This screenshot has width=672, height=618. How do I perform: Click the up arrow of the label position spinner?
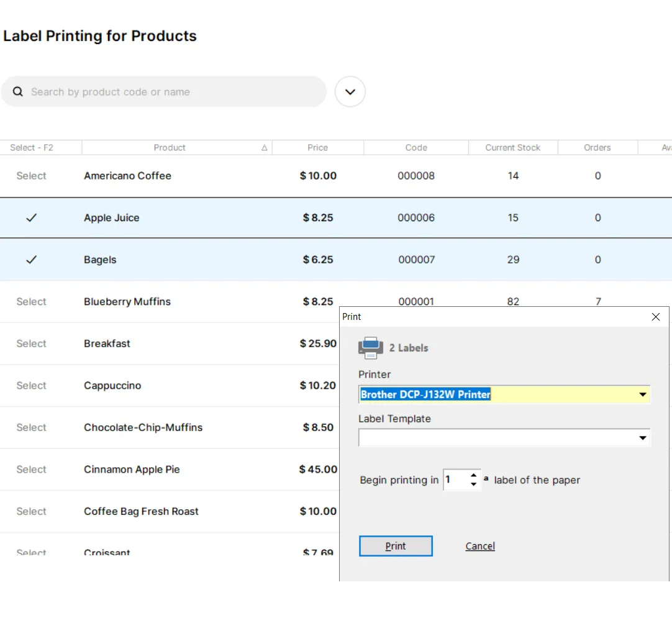pos(473,476)
